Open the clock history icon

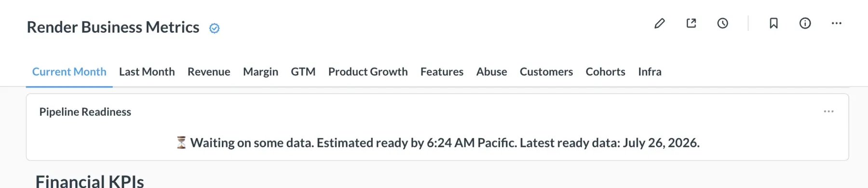point(722,23)
